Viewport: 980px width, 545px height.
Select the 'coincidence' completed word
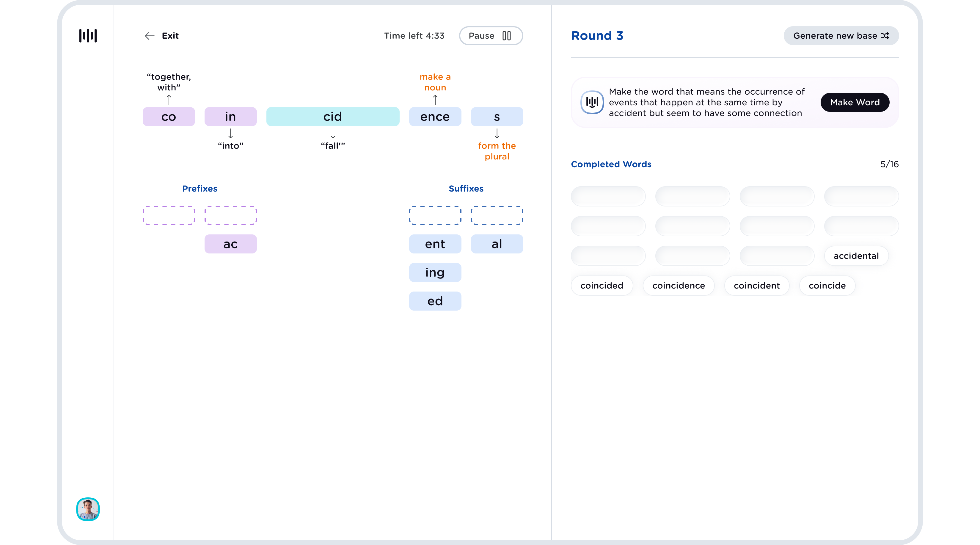678,285
